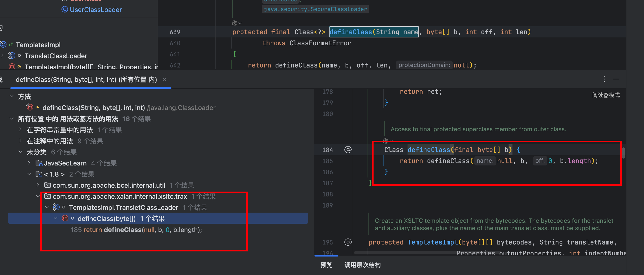
Task: Click the TransletClassLoader inner class icon
Action: pyautogui.click(x=12, y=55)
